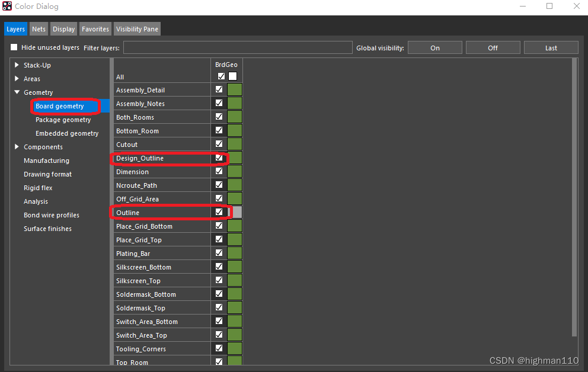Screen dimensions: 588x372
Task: Click the global visibility Last button
Action: pyautogui.click(x=551, y=48)
